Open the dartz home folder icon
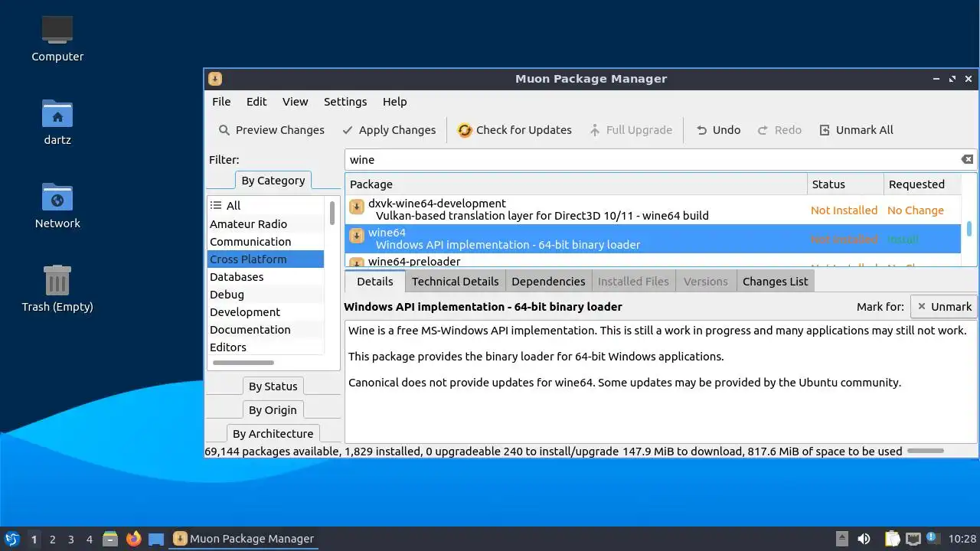 [x=57, y=122]
